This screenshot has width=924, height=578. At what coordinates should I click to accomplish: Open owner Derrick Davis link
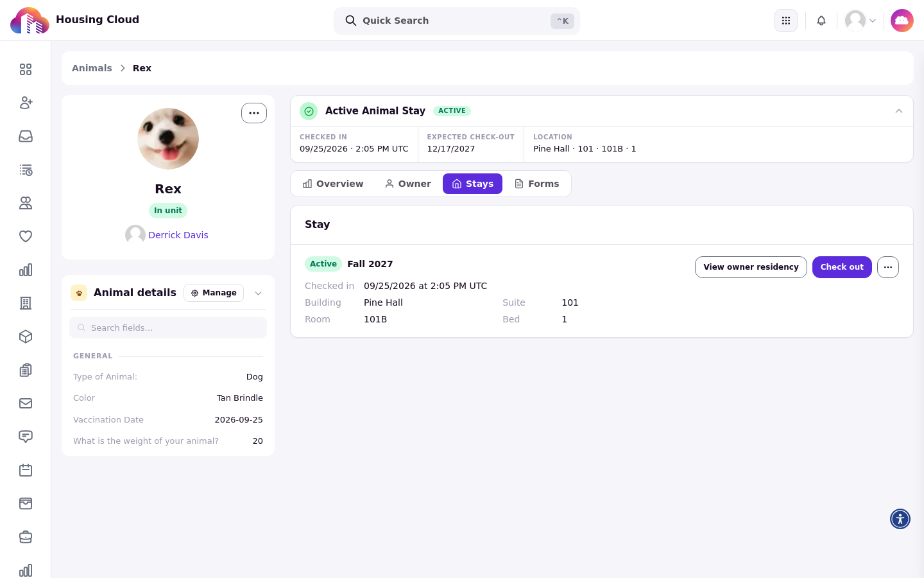tap(178, 235)
